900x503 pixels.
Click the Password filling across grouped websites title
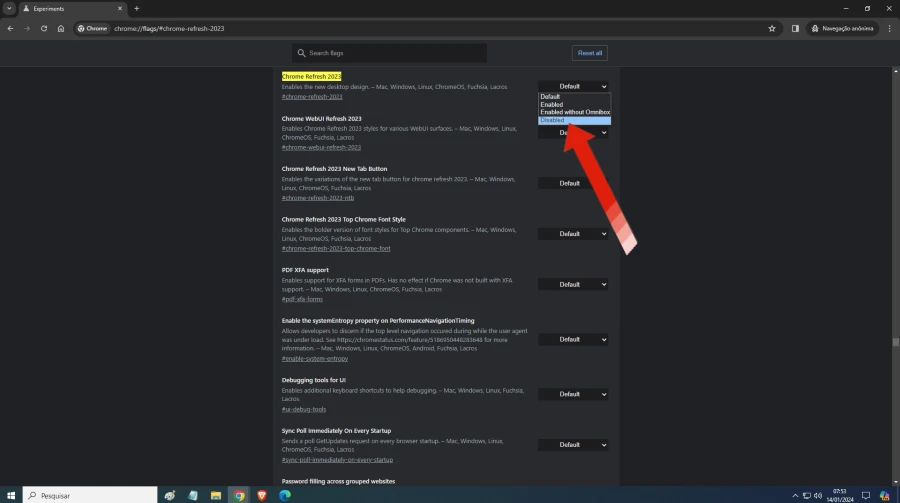[338, 481]
